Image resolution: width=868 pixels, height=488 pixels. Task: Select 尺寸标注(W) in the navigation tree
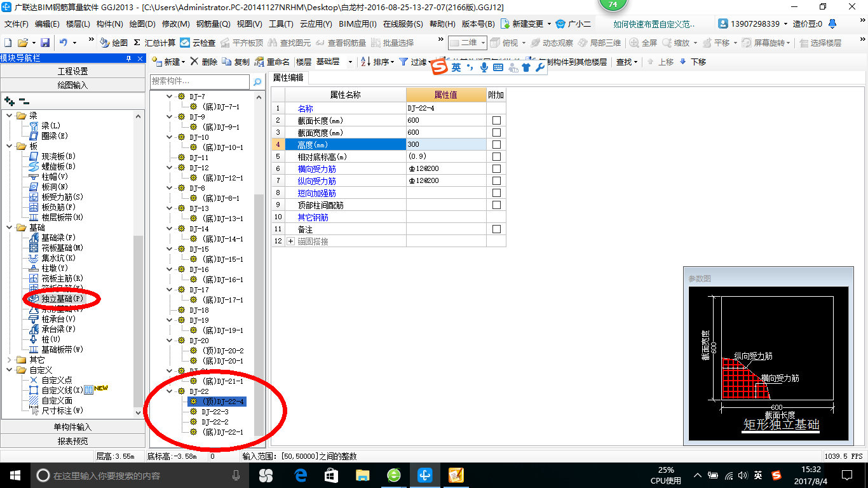point(62,410)
